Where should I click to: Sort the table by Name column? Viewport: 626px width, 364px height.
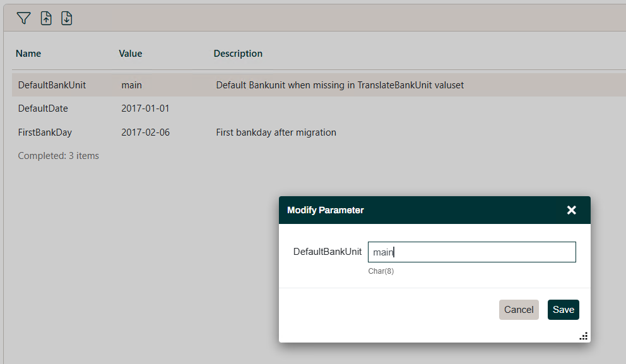point(28,54)
